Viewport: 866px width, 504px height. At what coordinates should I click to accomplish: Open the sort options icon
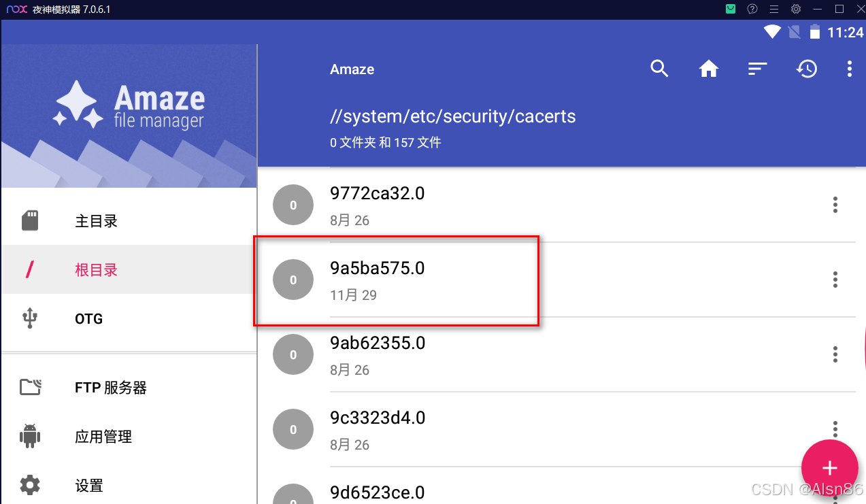(x=758, y=69)
